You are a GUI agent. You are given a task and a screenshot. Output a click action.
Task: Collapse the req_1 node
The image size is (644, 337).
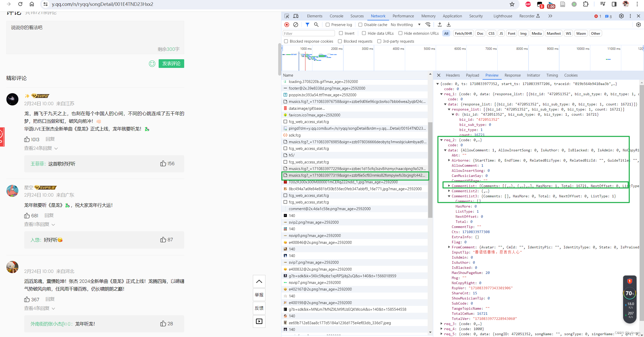[x=441, y=94]
